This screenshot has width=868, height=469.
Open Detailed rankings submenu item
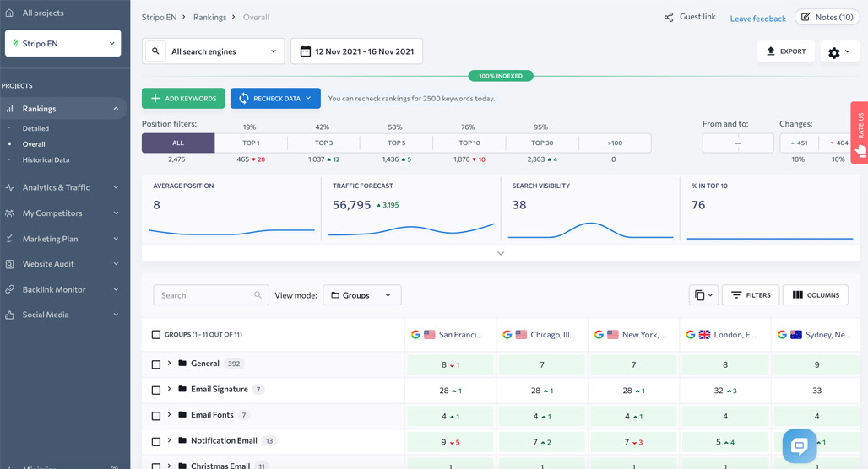click(x=35, y=128)
